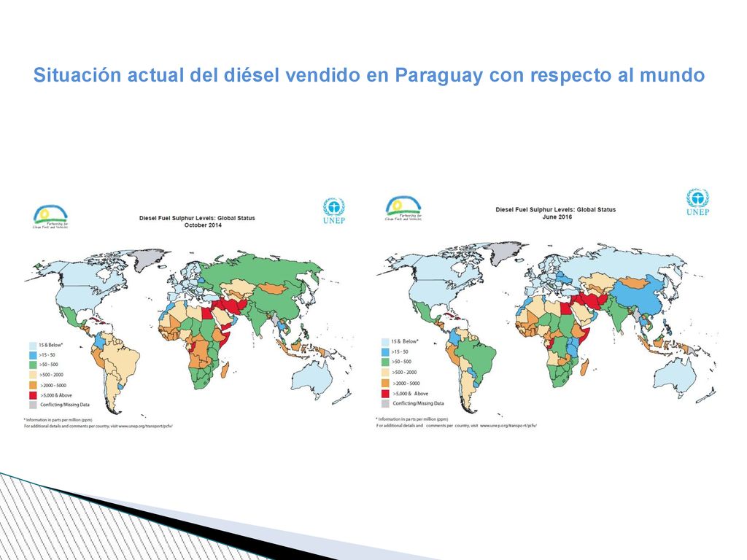Click gray Greenland on the June 2016 map
This screenshot has width=747, height=560.
coord(506,254)
